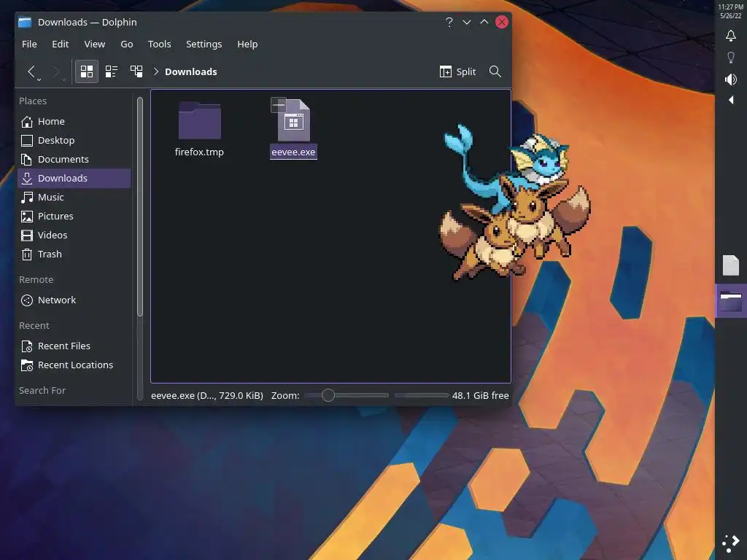747x560 pixels.
Task: Open Documents in Places panel
Action: coord(74,160)
